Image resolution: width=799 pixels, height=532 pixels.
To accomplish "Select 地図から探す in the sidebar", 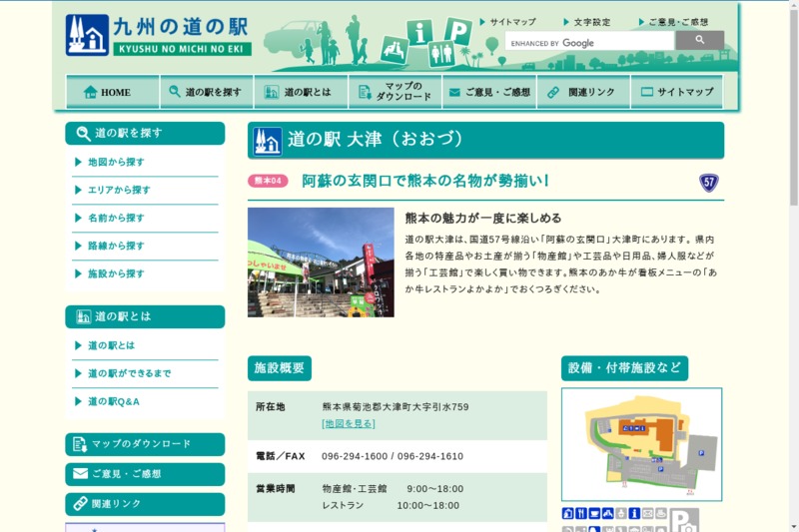I will [116, 162].
